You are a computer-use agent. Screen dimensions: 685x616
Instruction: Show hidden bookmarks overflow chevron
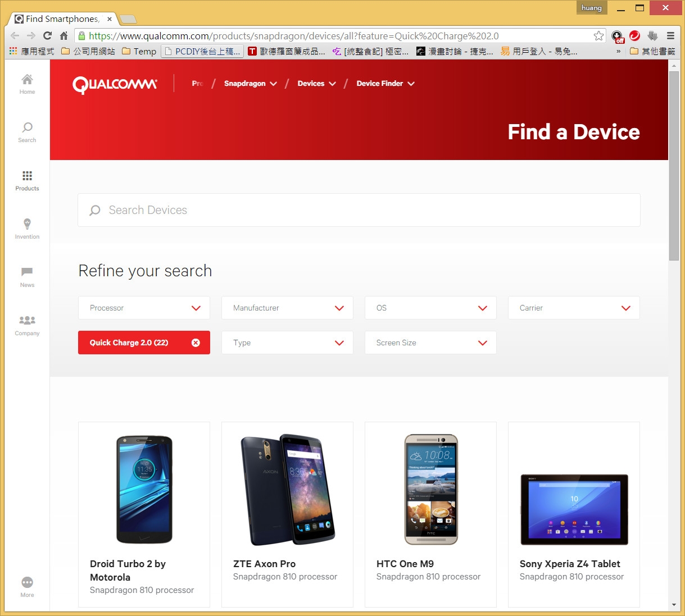point(619,51)
